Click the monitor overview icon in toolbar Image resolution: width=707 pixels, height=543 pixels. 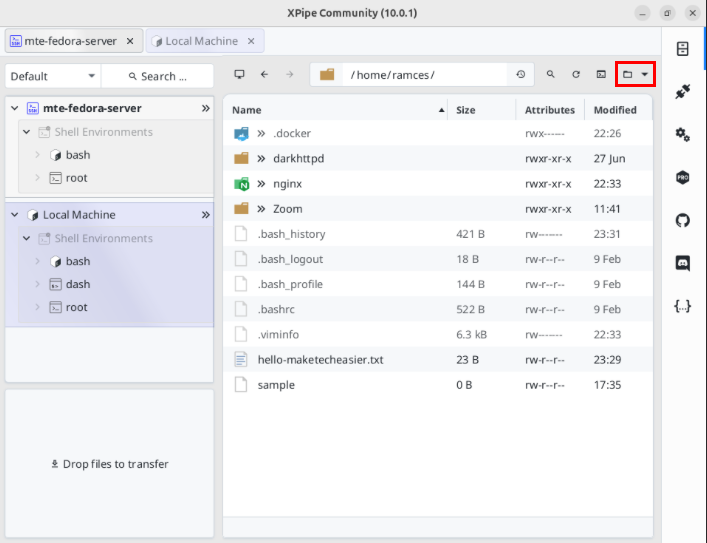[239, 74]
